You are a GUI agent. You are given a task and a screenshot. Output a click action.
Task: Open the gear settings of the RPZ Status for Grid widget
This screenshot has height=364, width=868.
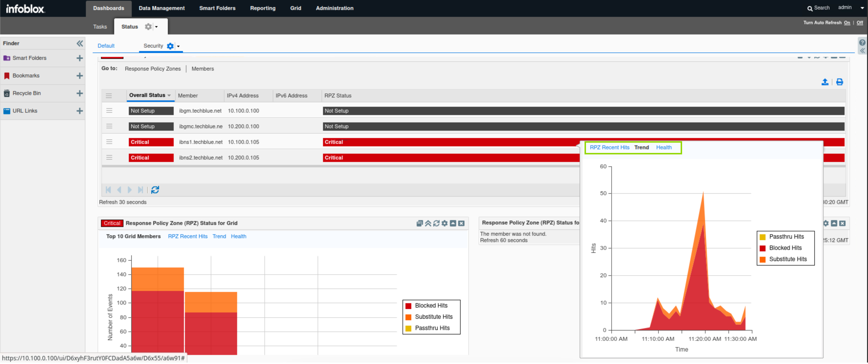[x=445, y=223]
